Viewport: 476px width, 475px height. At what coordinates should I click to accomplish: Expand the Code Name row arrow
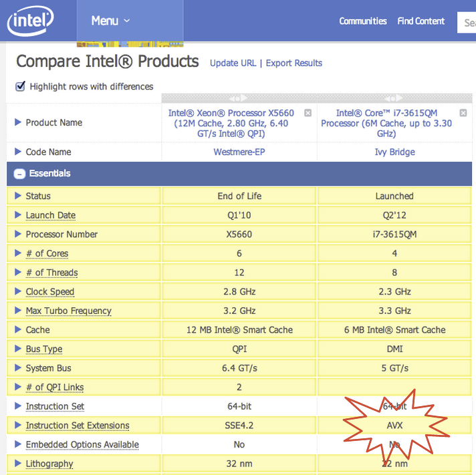[x=18, y=152]
